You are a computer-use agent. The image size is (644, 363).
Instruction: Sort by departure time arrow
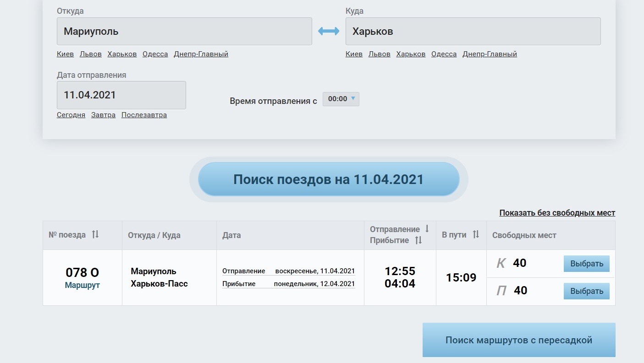click(x=427, y=229)
